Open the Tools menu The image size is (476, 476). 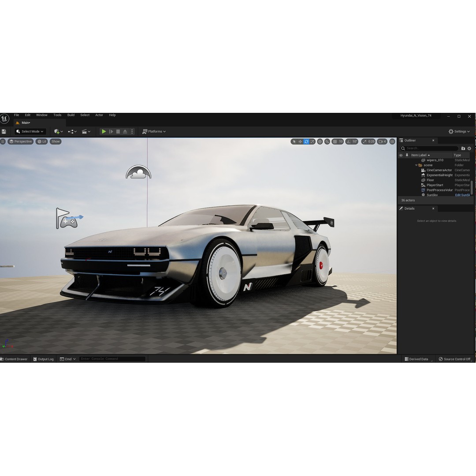(x=57, y=115)
